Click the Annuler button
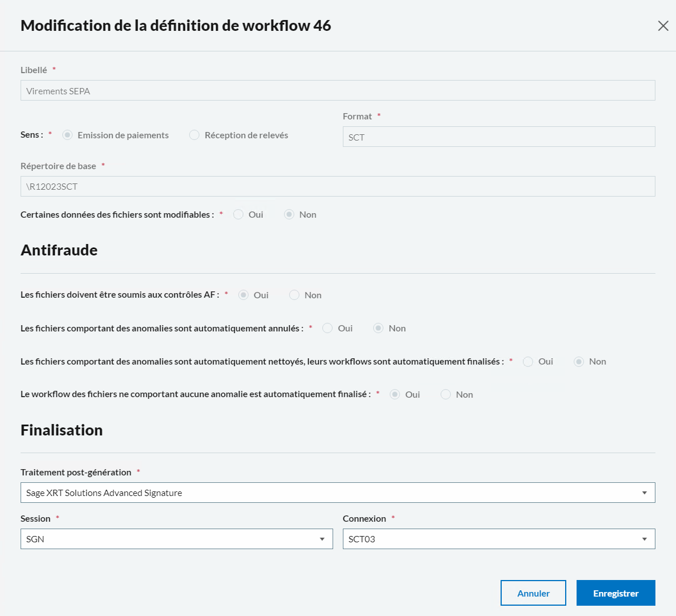 (x=533, y=593)
